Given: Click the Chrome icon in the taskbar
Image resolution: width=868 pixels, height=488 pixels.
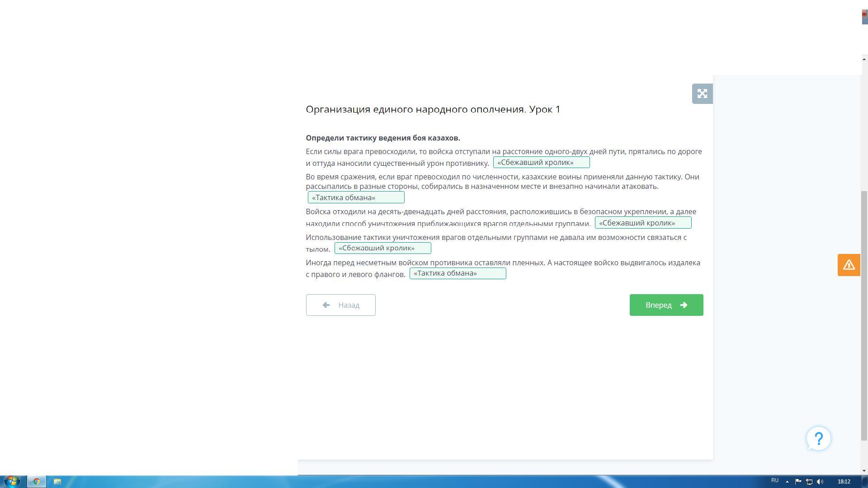Looking at the screenshot, I should [37, 481].
